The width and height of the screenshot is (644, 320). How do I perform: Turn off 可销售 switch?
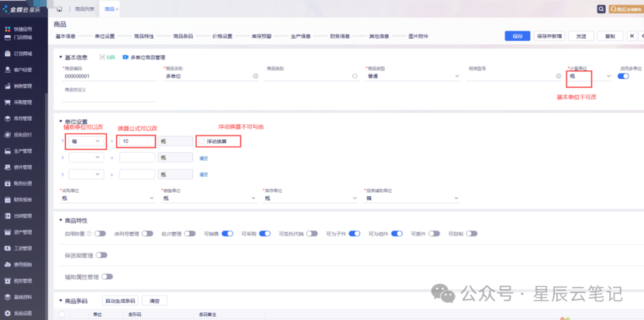[x=227, y=233]
